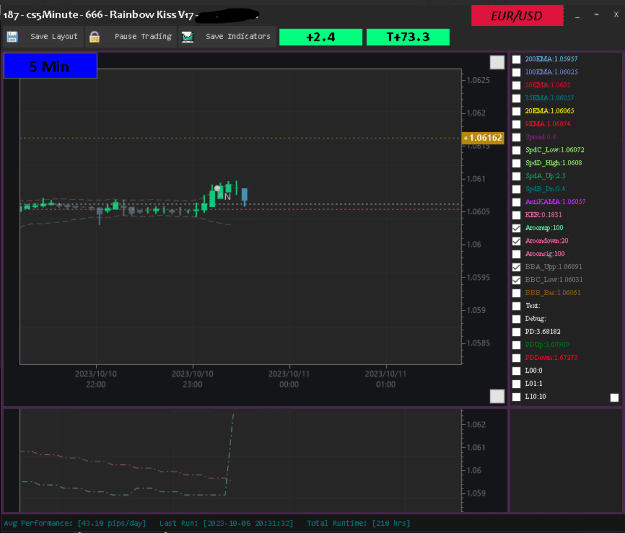Click the 1.06162 price marker tag
The image size is (625, 533).
click(483, 138)
